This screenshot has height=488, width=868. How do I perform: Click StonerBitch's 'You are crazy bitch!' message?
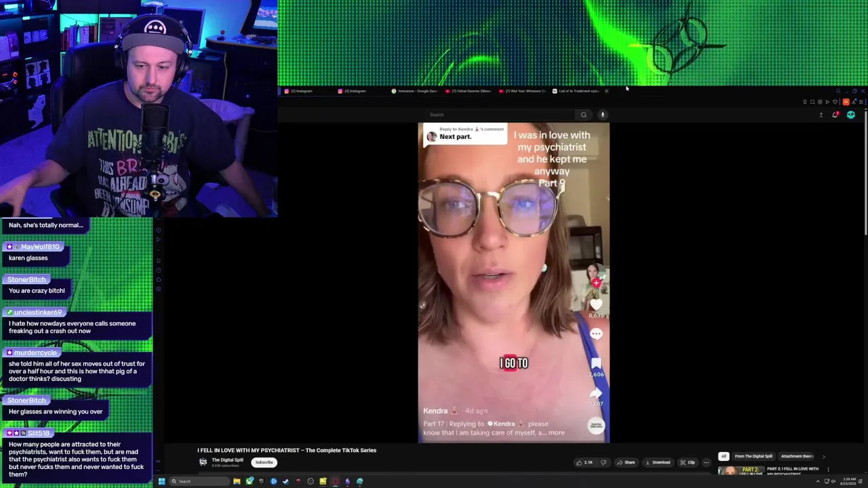tap(37, 291)
